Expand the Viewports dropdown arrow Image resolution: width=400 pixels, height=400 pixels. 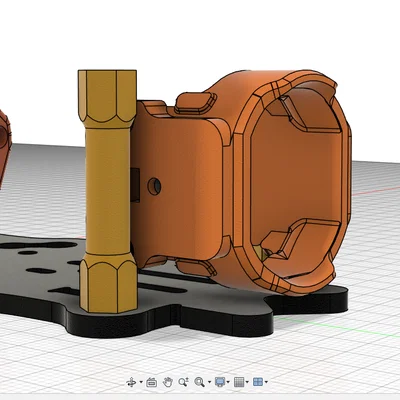(x=266, y=382)
